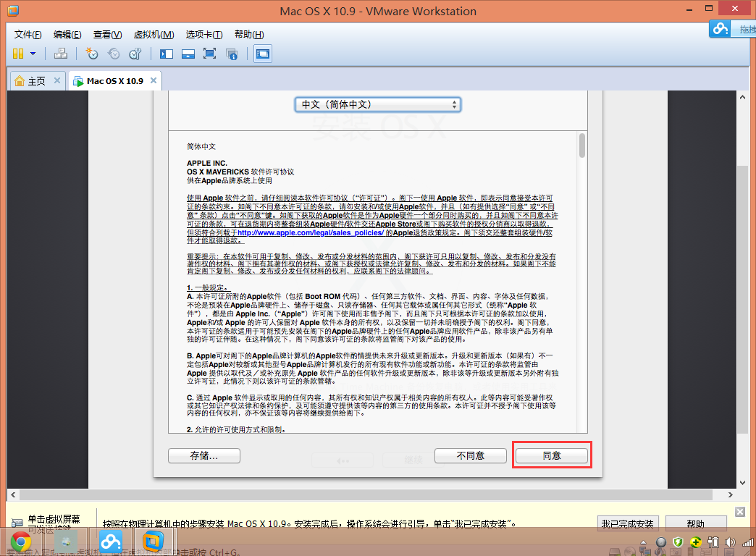Click the VM view vertical scrollbar thumb
Viewport: 756px width, 556px height.
742,299
